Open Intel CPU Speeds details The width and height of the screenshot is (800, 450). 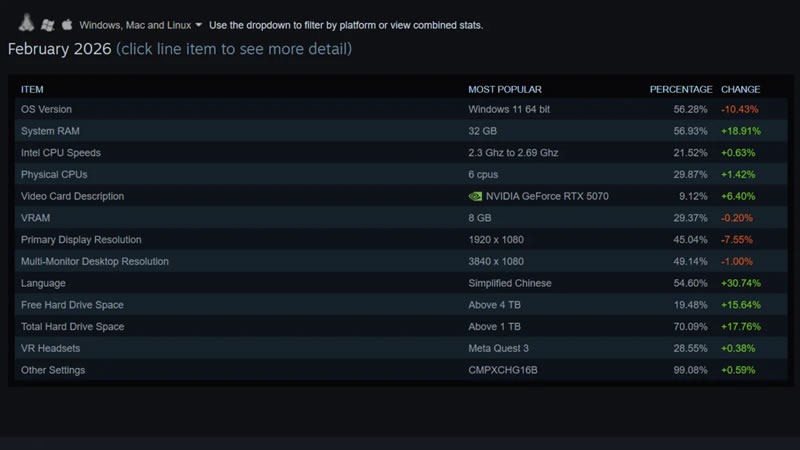[61, 153]
